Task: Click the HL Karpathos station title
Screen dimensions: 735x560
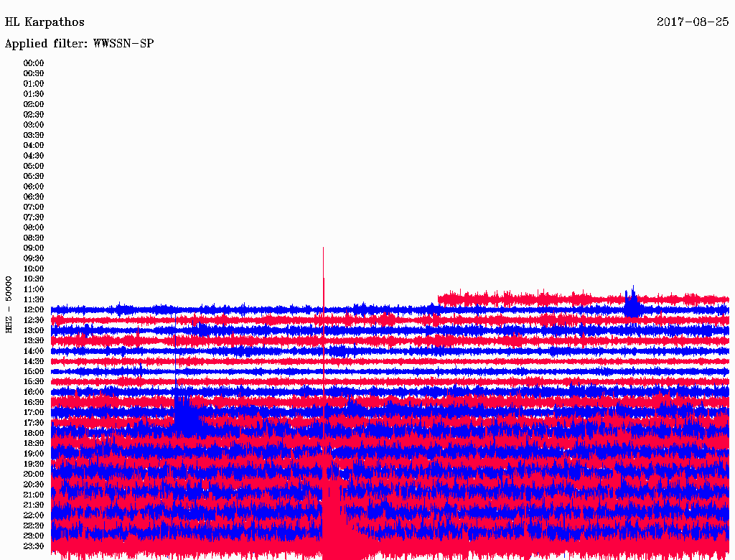Action: click(45, 22)
